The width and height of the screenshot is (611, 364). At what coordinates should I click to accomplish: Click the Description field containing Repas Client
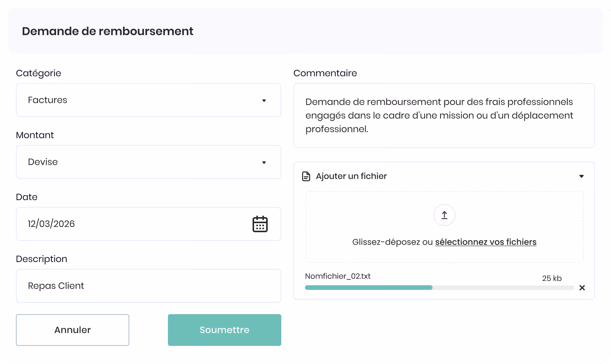tap(149, 286)
